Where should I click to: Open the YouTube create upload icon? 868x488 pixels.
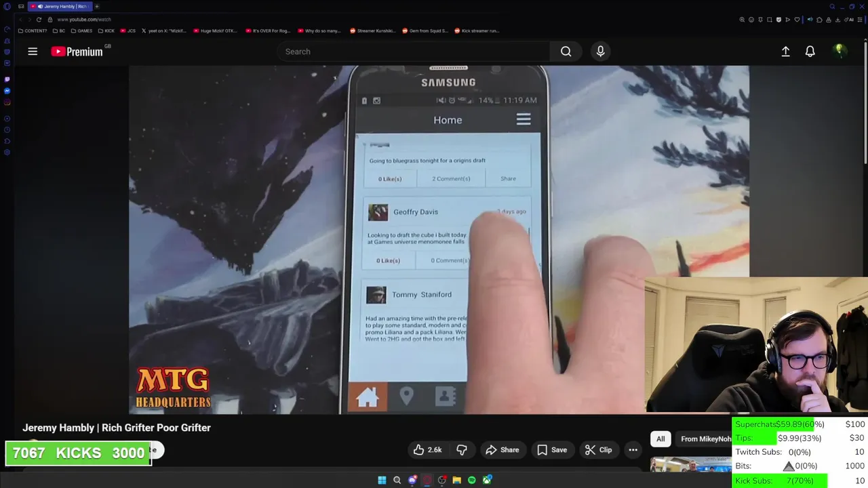coord(785,52)
